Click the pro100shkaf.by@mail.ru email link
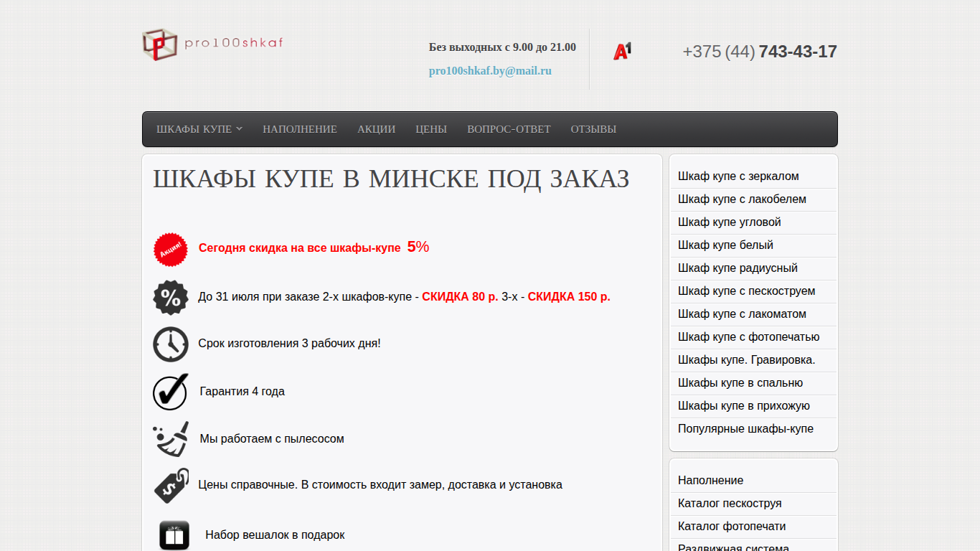The width and height of the screenshot is (980, 551). click(490, 70)
